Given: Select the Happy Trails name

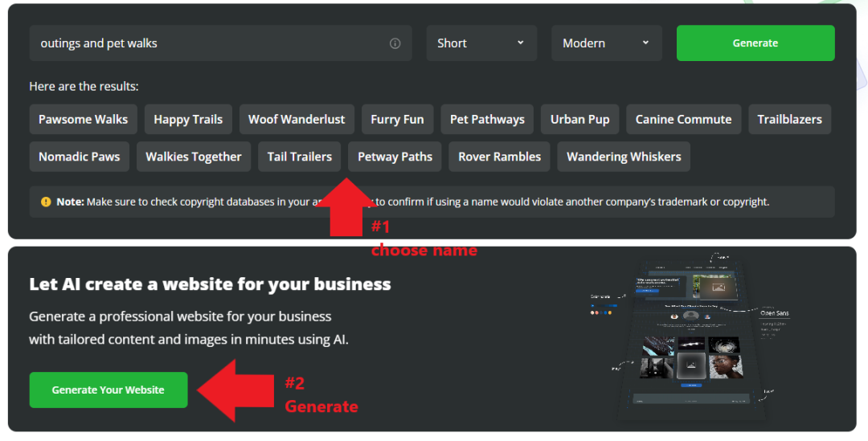Looking at the screenshot, I should [x=188, y=119].
